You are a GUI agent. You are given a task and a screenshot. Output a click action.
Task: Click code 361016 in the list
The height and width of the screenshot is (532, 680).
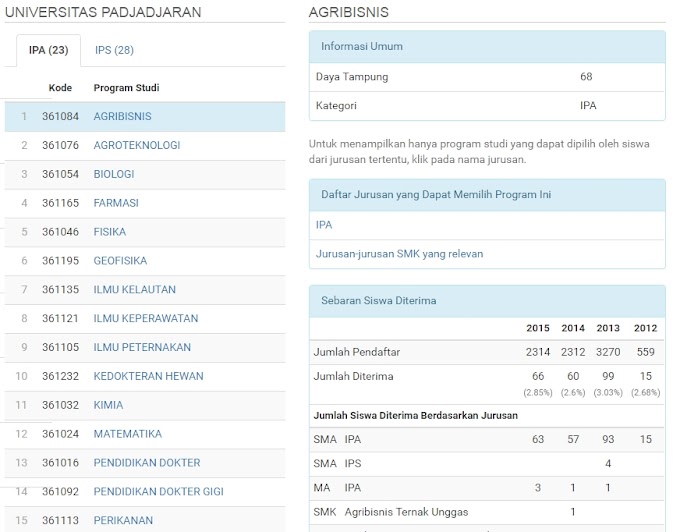coord(60,463)
